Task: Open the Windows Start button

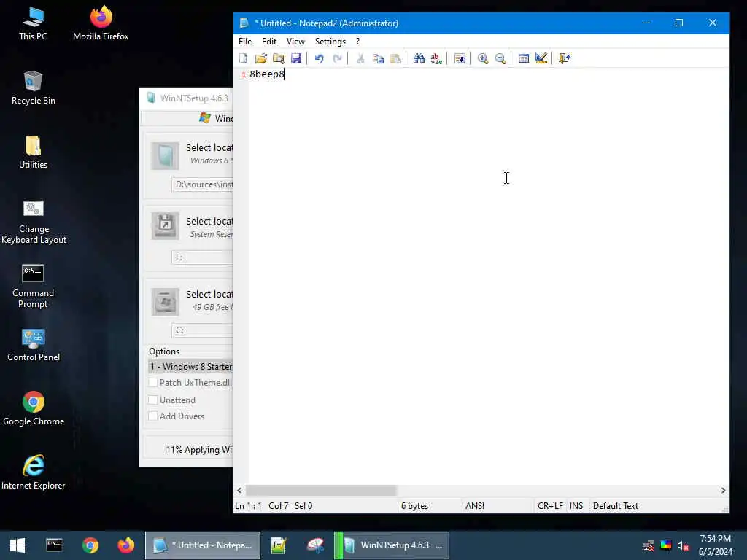Action: pyautogui.click(x=18, y=545)
